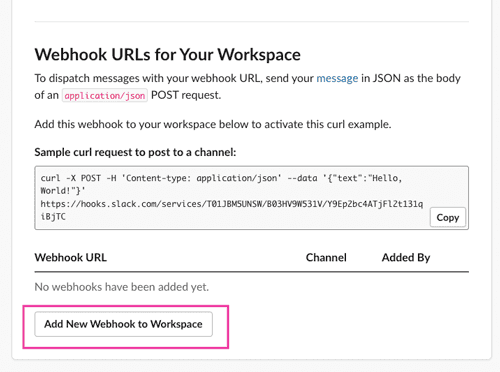Copy the sample curl request

coord(448,217)
